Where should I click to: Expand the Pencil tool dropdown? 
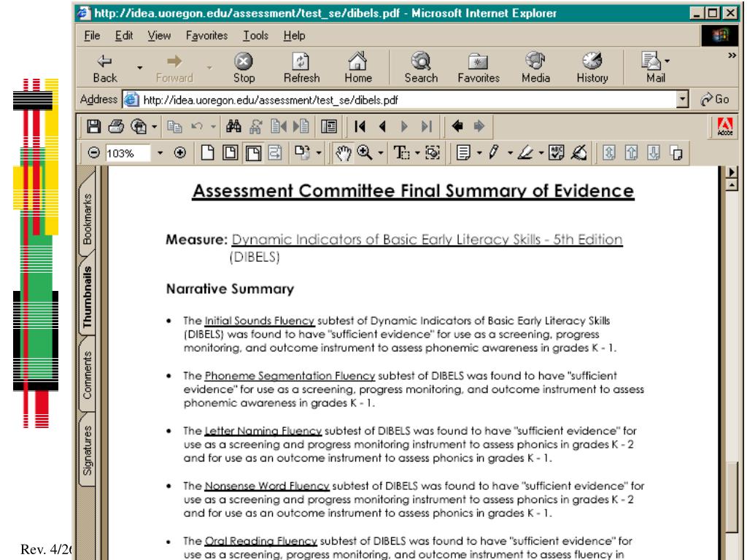510,153
